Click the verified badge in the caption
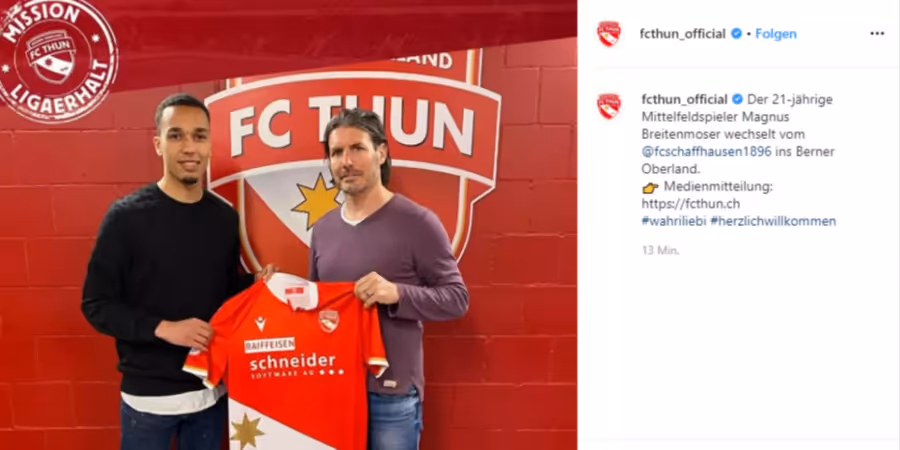Screen dimensions: 900x450 pos(738,99)
